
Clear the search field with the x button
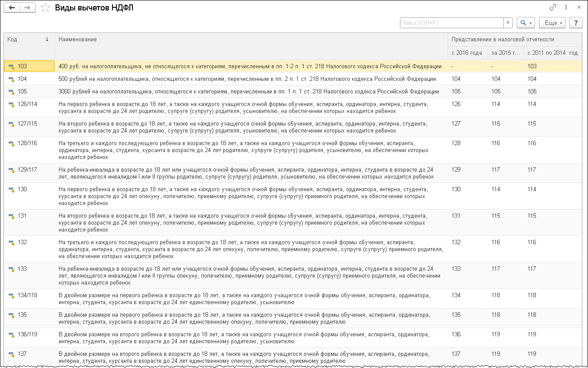[508, 23]
